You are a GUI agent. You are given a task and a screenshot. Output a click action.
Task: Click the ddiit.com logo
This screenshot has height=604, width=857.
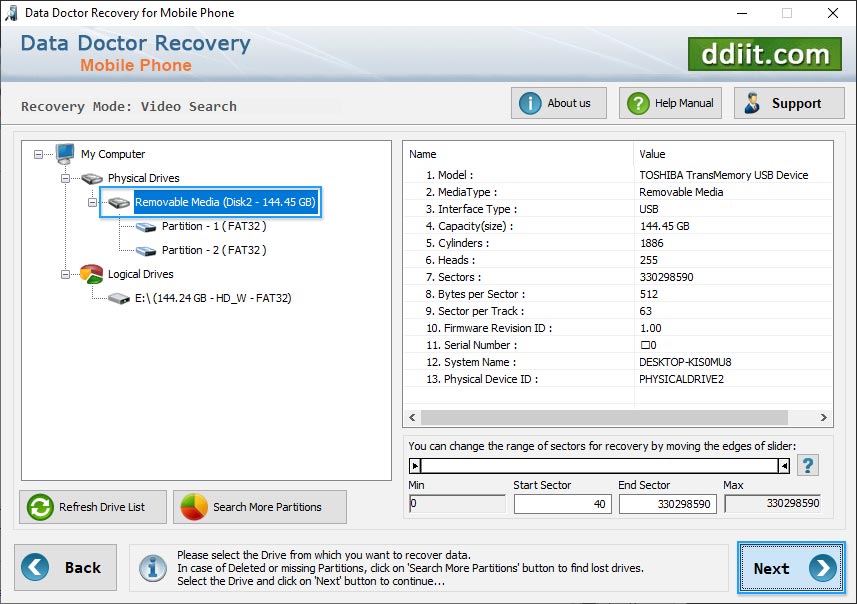(x=764, y=54)
